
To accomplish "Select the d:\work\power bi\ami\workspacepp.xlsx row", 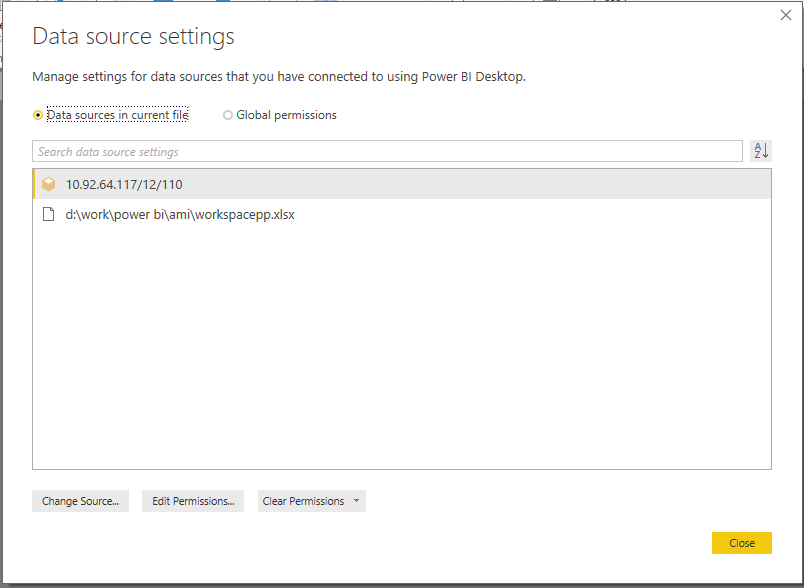I will pos(402,214).
